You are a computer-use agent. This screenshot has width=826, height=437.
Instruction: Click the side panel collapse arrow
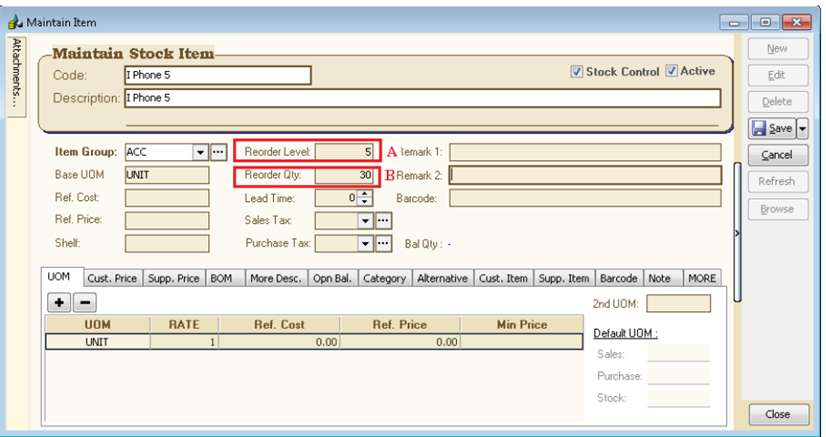(x=737, y=232)
